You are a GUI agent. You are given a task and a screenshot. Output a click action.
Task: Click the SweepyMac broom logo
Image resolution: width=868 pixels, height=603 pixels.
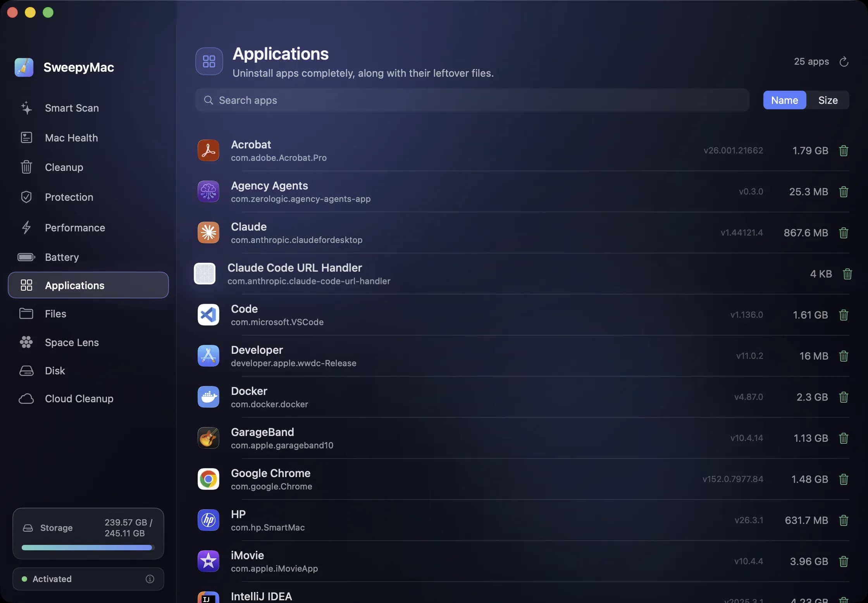[24, 67]
